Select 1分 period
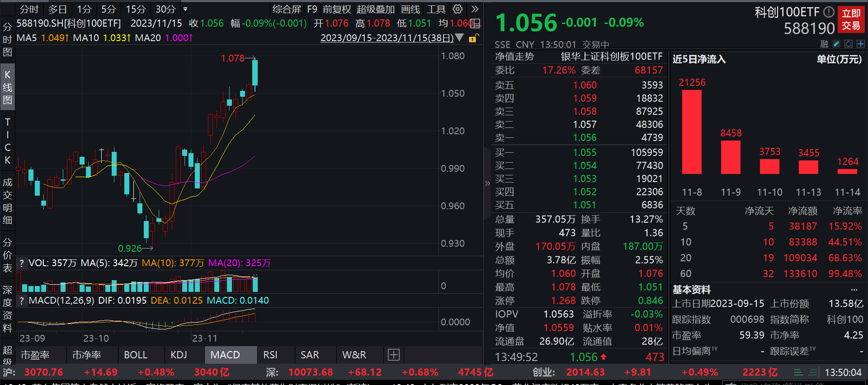 tap(84, 9)
